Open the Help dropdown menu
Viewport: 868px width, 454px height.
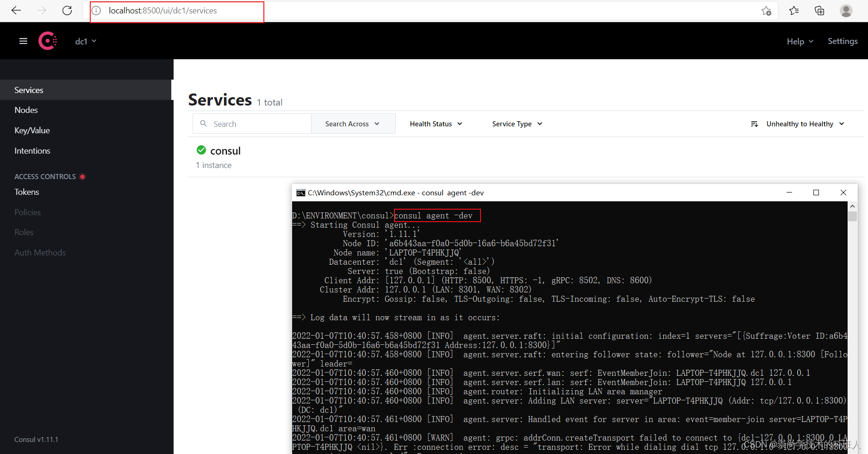[800, 41]
